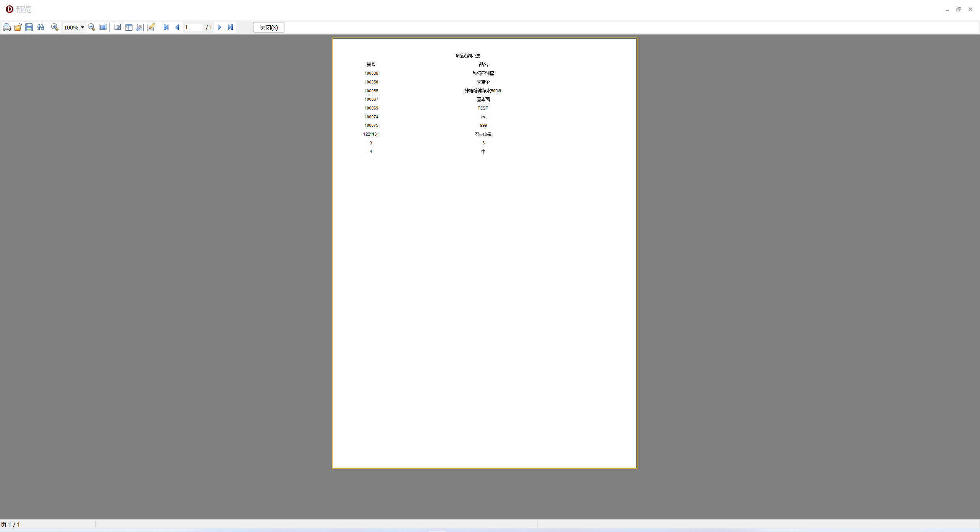This screenshot has height=532, width=980.
Task: Edit the page with pencil icon
Action: pyautogui.click(x=151, y=27)
